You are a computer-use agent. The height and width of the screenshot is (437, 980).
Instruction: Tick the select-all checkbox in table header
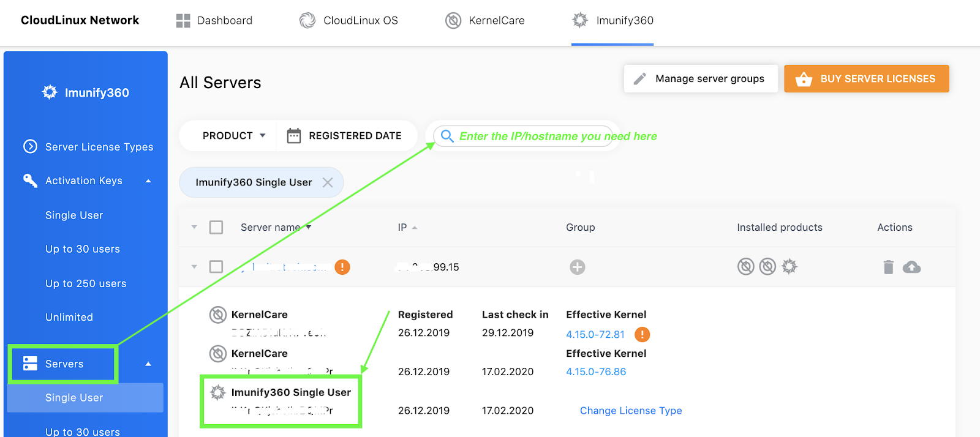point(216,228)
